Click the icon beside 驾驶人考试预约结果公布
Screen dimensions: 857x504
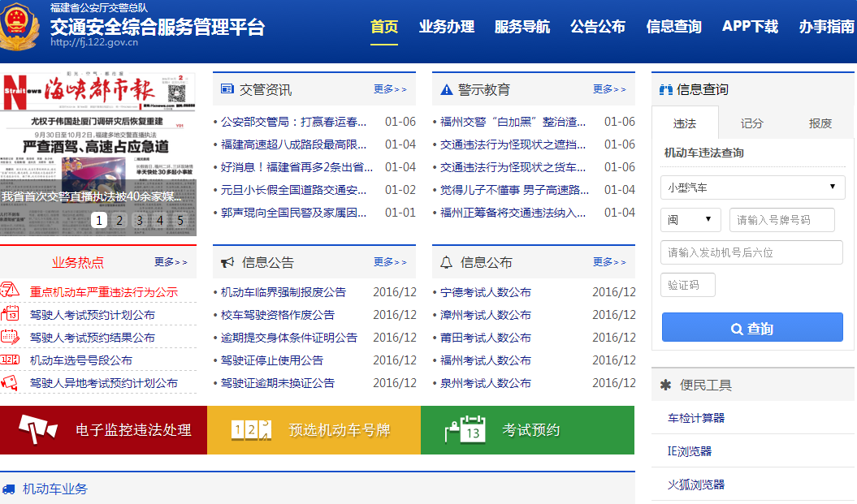click(10, 336)
